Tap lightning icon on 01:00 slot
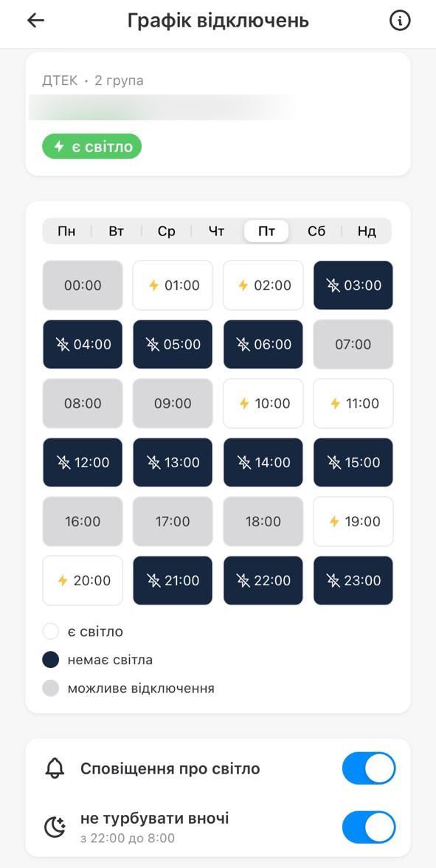Viewport: 436px width, 868px height. pos(153,285)
